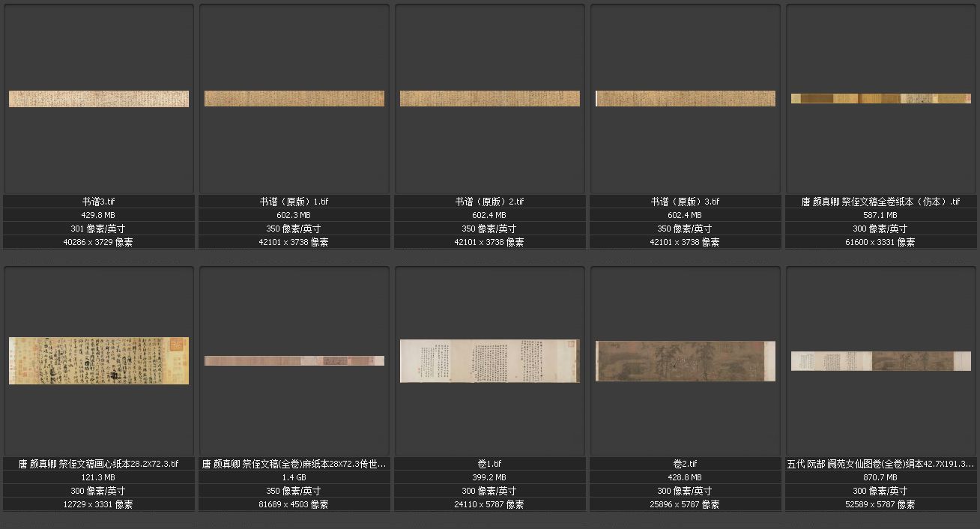Click the filename label 书谱（原版）1.tif

294,202
